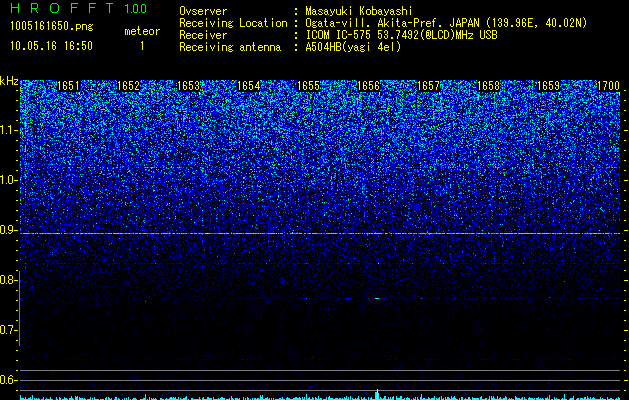Click the 'meteor' label
The height and width of the screenshot is (400, 629).
(x=142, y=31)
